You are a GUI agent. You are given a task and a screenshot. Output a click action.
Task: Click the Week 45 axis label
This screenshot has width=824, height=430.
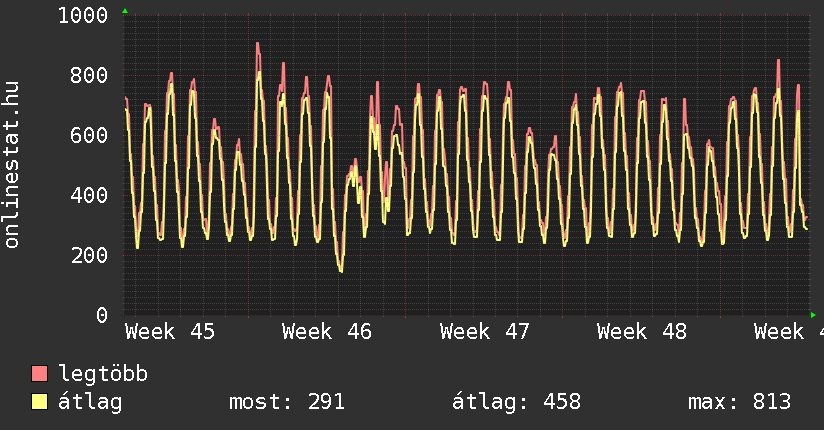tap(169, 331)
